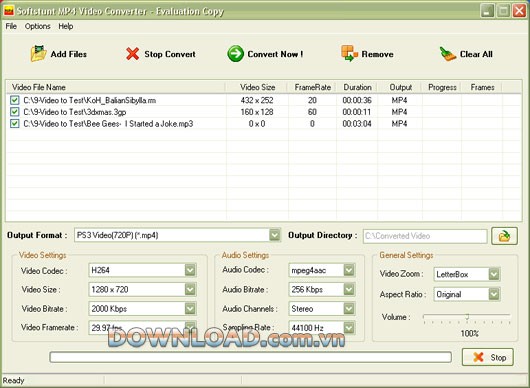
Task: Click the orange blocks Remove icon
Action: [x=349, y=53]
